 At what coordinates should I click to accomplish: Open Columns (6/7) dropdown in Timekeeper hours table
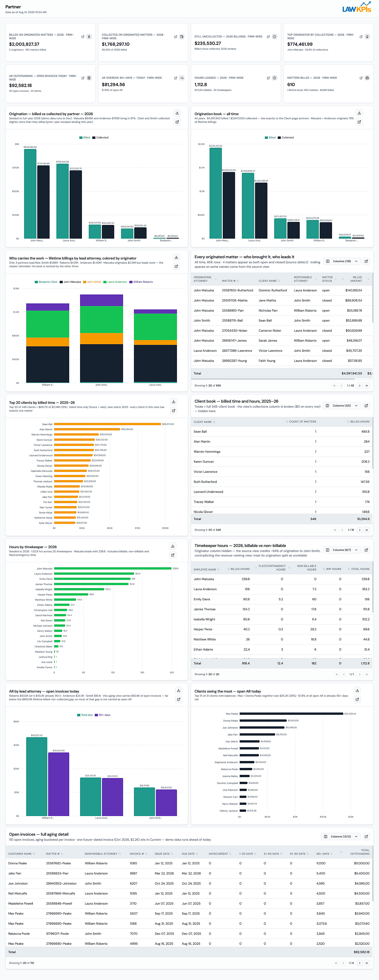[x=342, y=550]
